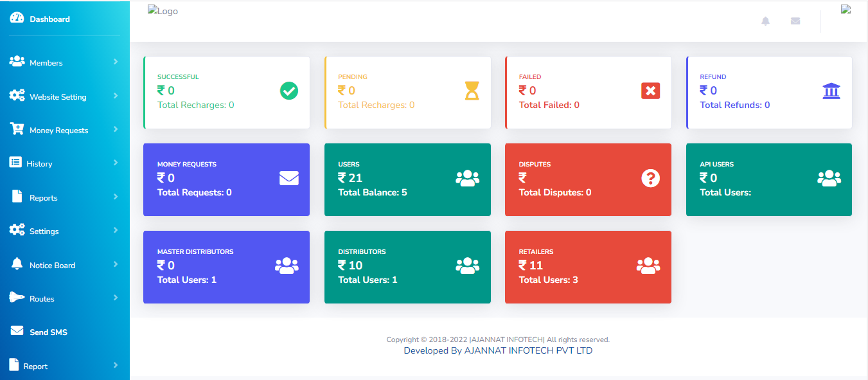Open the Dashboard menu item
The height and width of the screenshot is (380, 868).
point(49,19)
